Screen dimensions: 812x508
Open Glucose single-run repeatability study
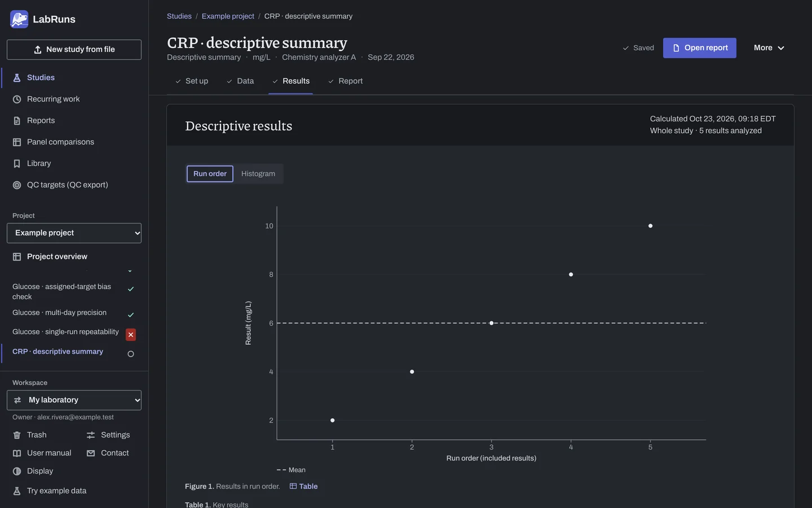click(x=65, y=332)
